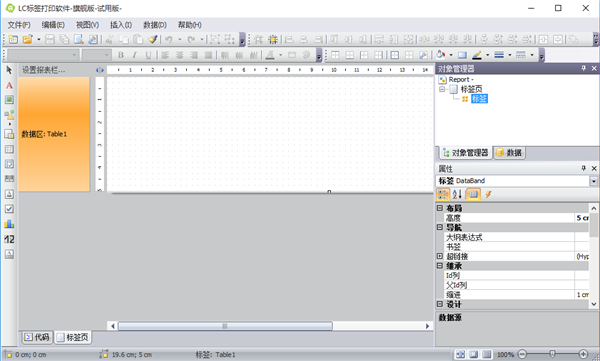This screenshot has width=600, height=361.
Task: Open the 标签 DataBand object dropdown
Action: coord(593,181)
